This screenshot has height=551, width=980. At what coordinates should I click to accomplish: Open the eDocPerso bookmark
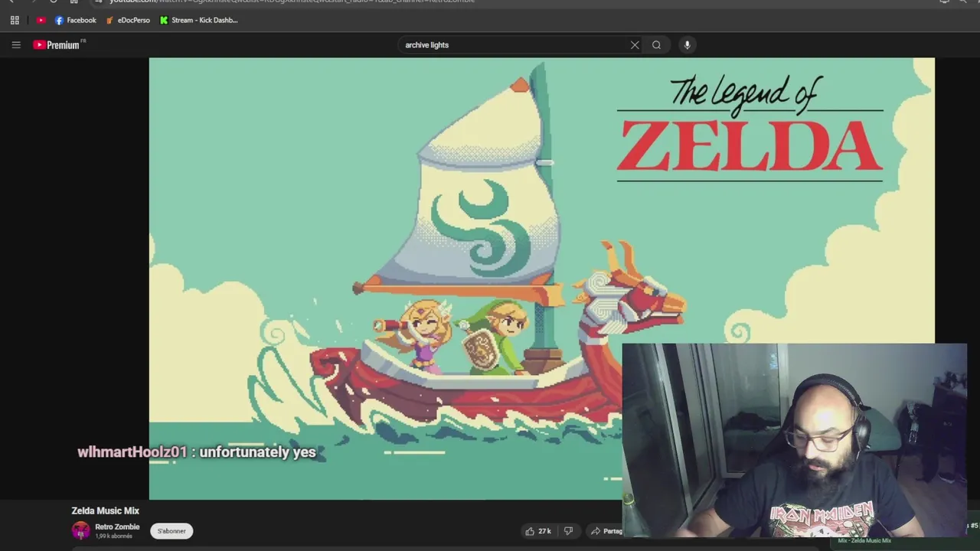[128, 21]
